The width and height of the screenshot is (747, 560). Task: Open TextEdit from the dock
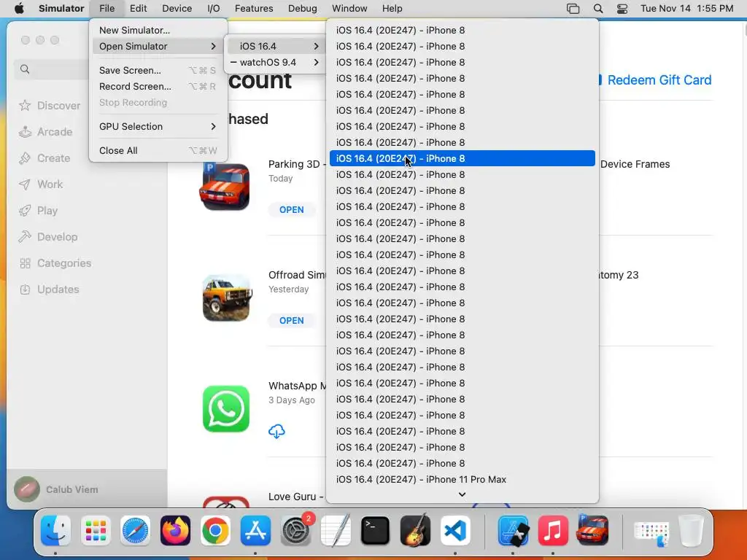[336, 531]
